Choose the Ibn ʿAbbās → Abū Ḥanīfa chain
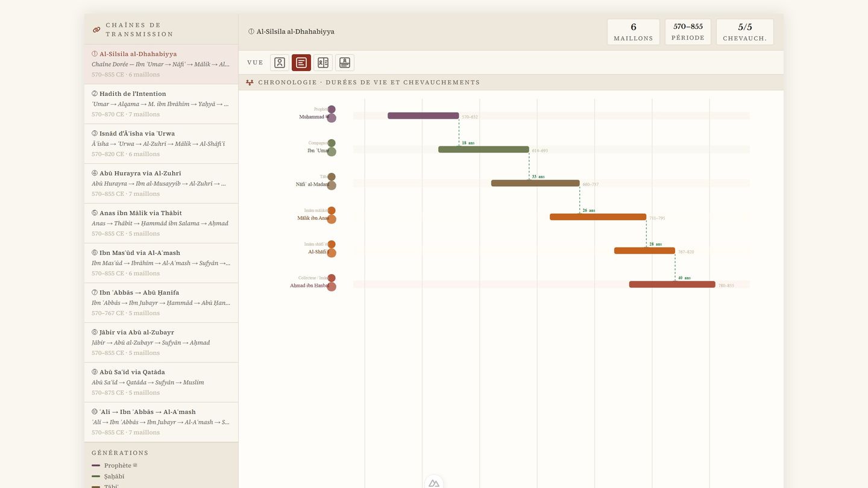 pos(162,303)
